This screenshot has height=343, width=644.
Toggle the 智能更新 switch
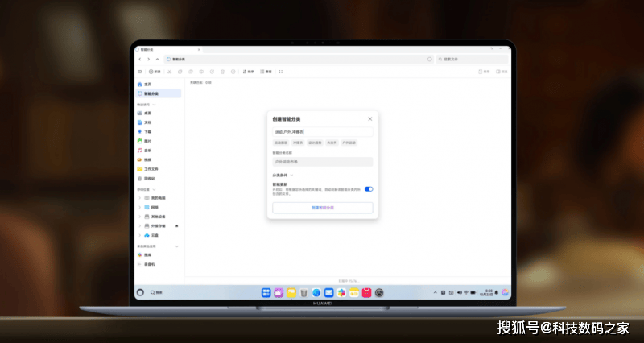pos(369,189)
